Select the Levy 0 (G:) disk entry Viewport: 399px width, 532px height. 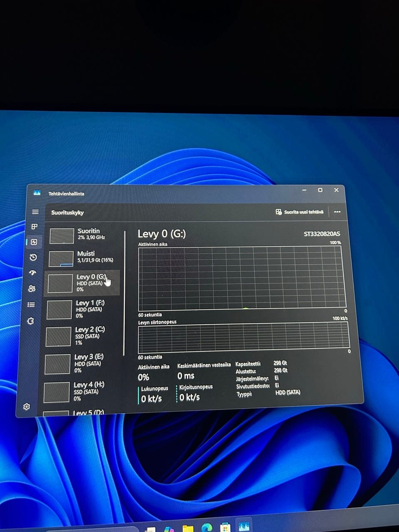(82, 283)
